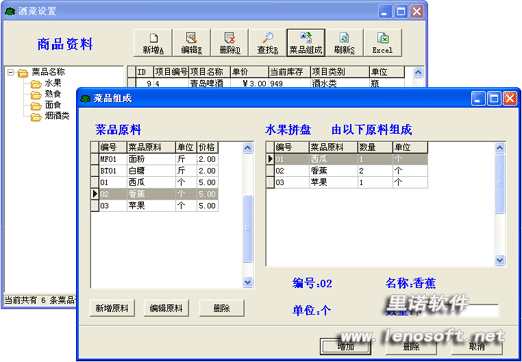Open the 查找R search tool

click(268, 43)
